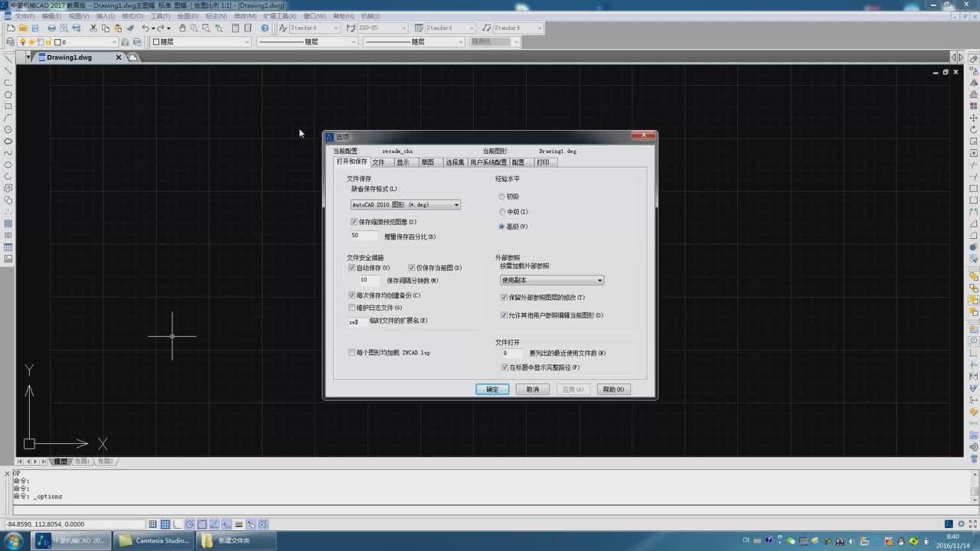Viewport: 980px width, 551px height.
Task: Click the 帮助(H) button in dialog
Action: [613, 390]
